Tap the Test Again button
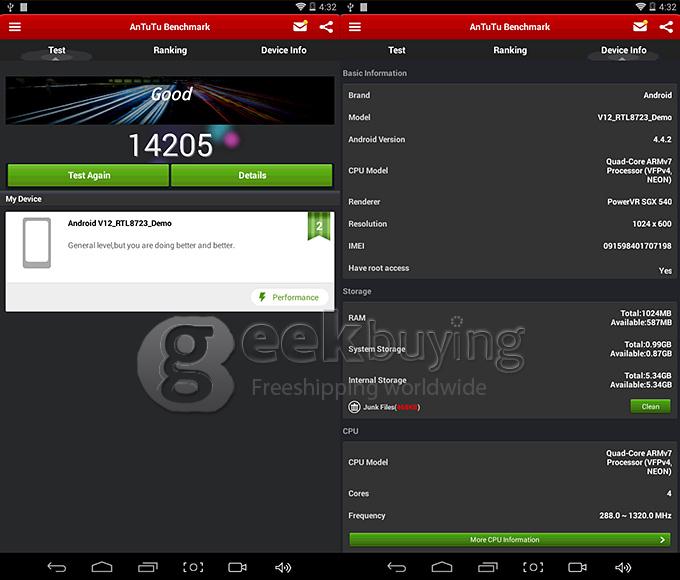 [88, 175]
